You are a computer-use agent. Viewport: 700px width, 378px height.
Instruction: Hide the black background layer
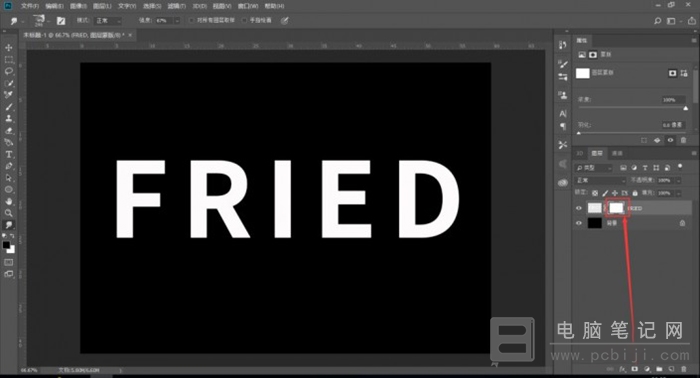click(579, 223)
